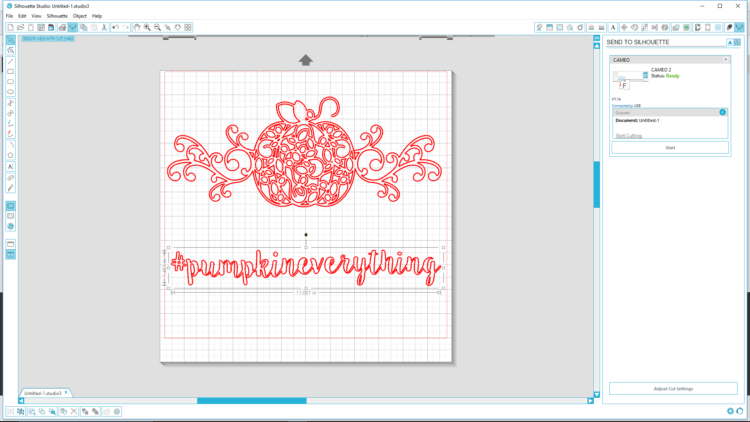Image resolution: width=750 pixels, height=422 pixels.
Task: Open the Silhouette Design Store button
Action: point(11,226)
